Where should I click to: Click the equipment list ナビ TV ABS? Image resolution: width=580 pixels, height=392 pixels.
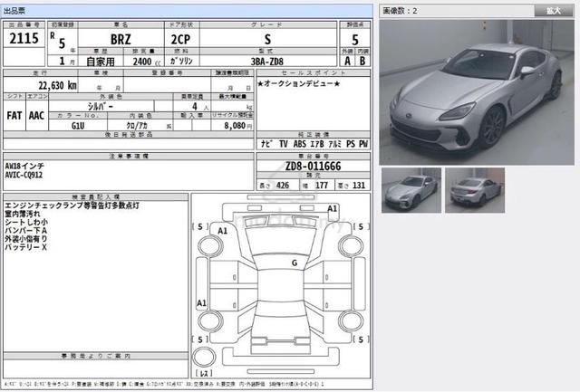[314, 144]
